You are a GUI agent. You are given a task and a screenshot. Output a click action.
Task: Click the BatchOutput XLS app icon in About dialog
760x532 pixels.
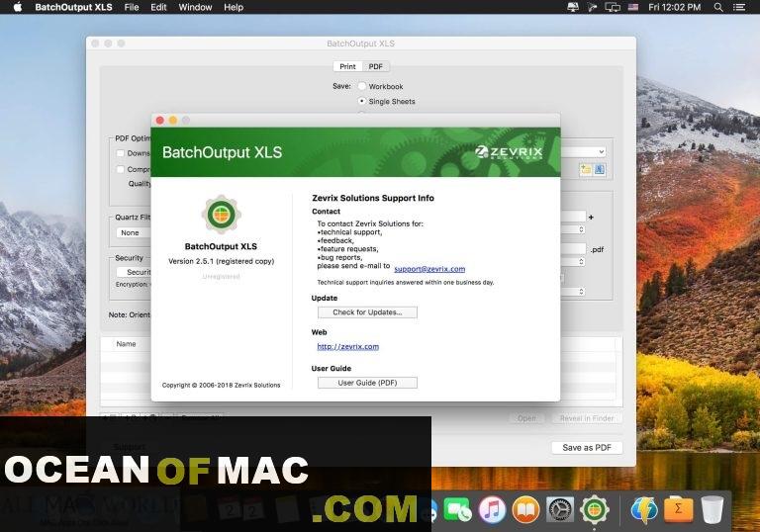pyautogui.click(x=221, y=215)
